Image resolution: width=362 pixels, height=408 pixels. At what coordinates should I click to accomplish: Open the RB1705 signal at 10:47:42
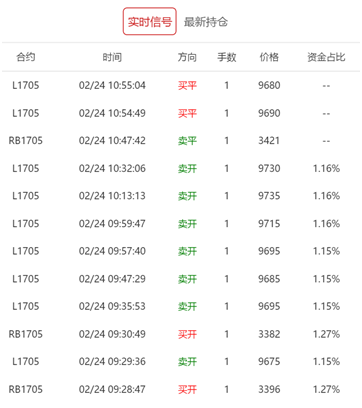pos(181,140)
